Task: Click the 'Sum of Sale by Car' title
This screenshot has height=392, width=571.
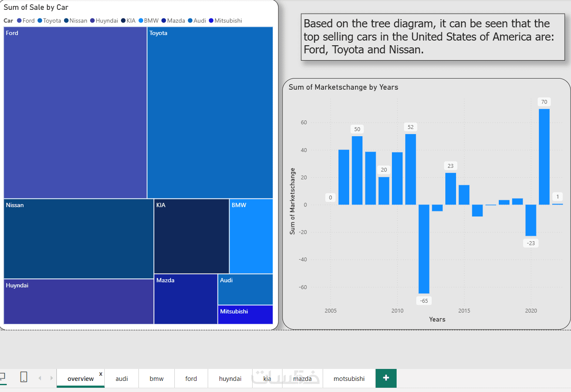Action: (36, 7)
